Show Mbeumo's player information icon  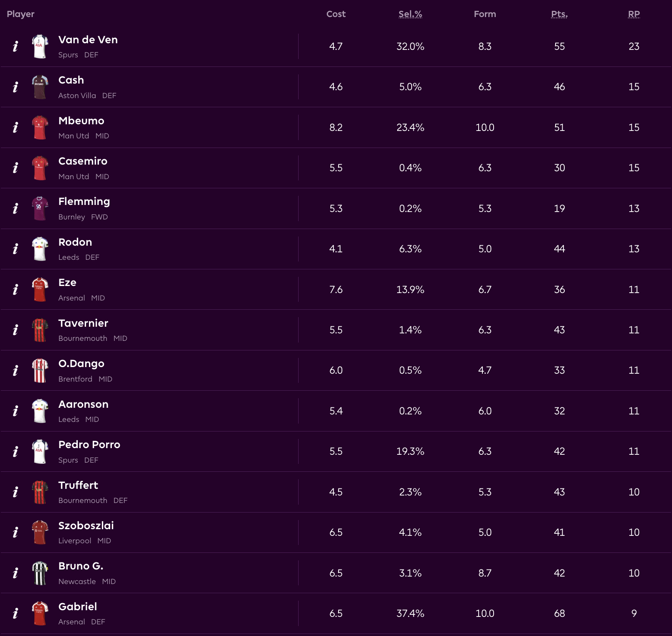click(15, 127)
